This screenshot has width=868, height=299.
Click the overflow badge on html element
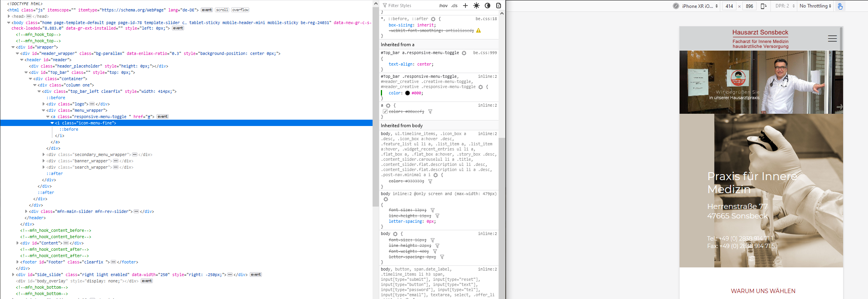pyautogui.click(x=240, y=10)
